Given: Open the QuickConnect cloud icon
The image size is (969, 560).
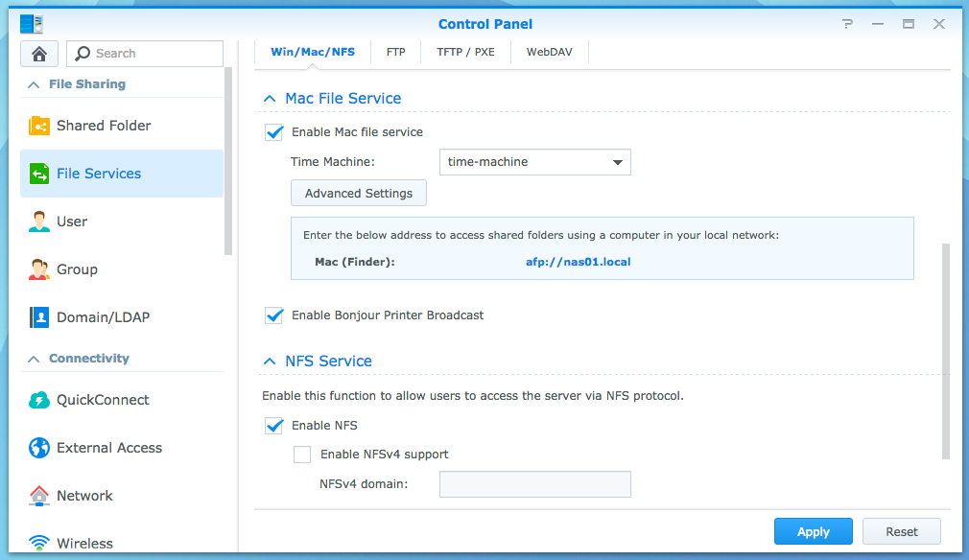Looking at the screenshot, I should pos(39,400).
